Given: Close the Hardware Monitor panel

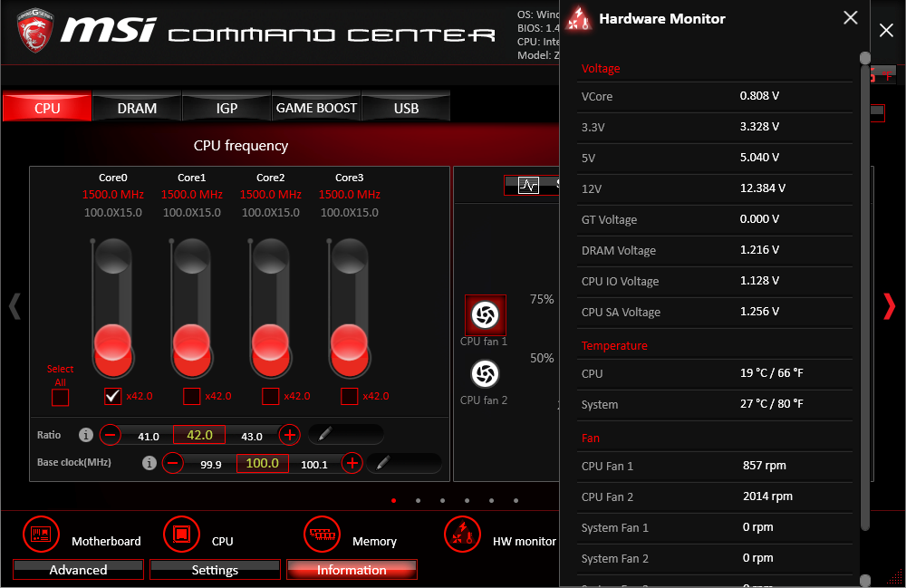Looking at the screenshot, I should tap(850, 18).
